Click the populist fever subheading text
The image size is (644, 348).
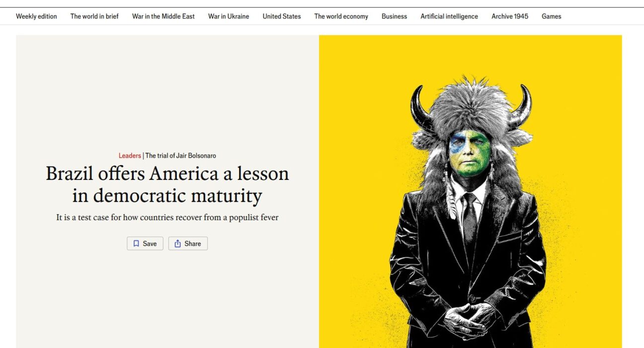tap(167, 217)
